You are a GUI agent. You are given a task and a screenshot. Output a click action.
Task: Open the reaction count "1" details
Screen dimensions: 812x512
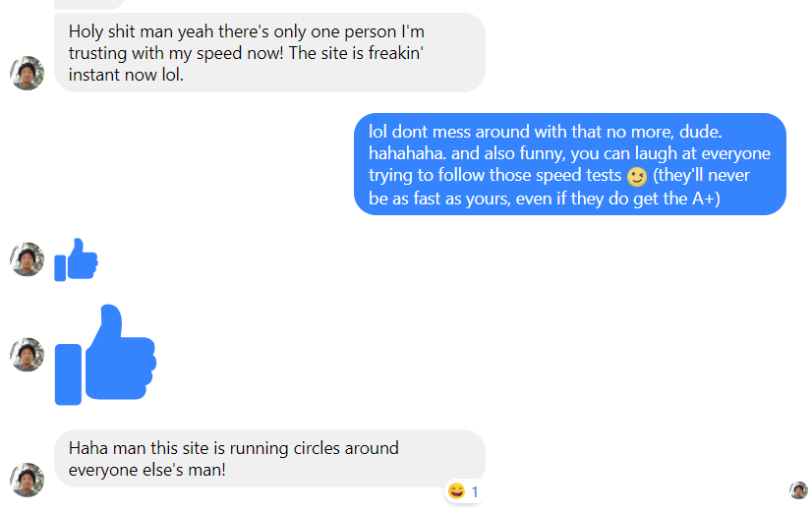pos(475,491)
